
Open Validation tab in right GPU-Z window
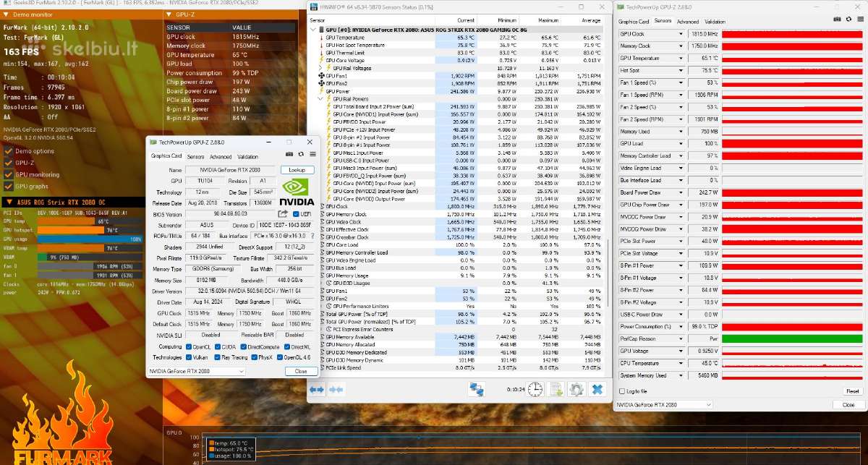(x=715, y=22)
